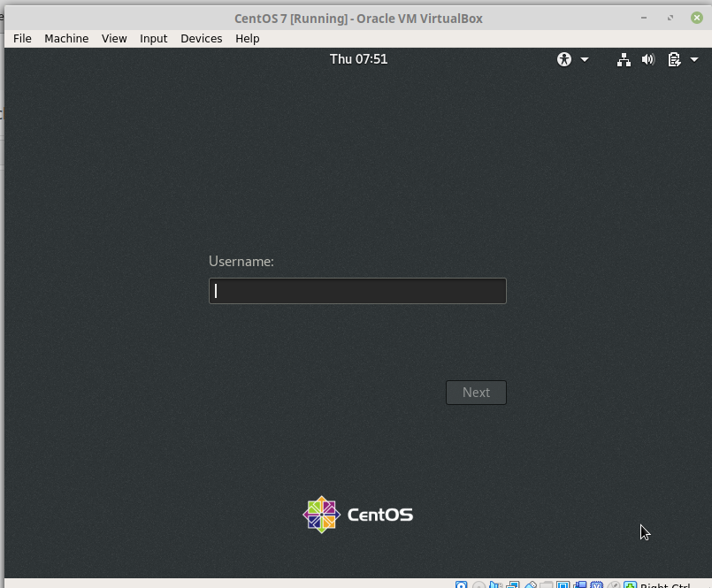
Task: Click the USB devices status icon
Action: coord(532,584)
